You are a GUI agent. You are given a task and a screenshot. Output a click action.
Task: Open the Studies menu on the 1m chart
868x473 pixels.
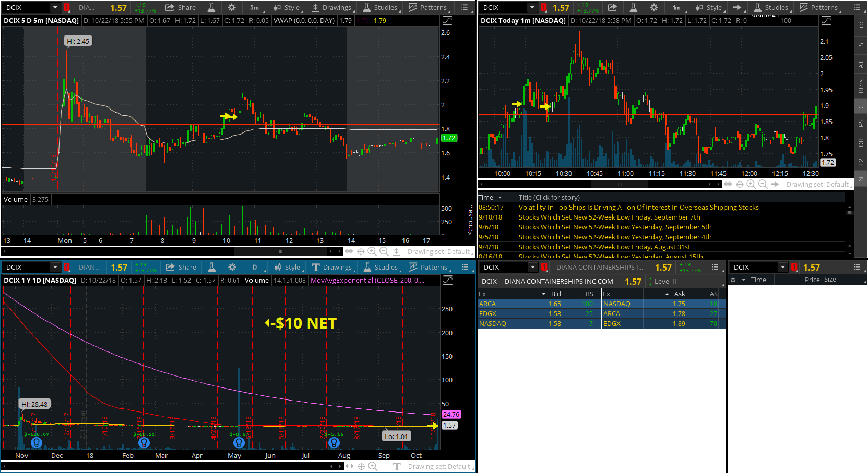click(x=771, y=7)
